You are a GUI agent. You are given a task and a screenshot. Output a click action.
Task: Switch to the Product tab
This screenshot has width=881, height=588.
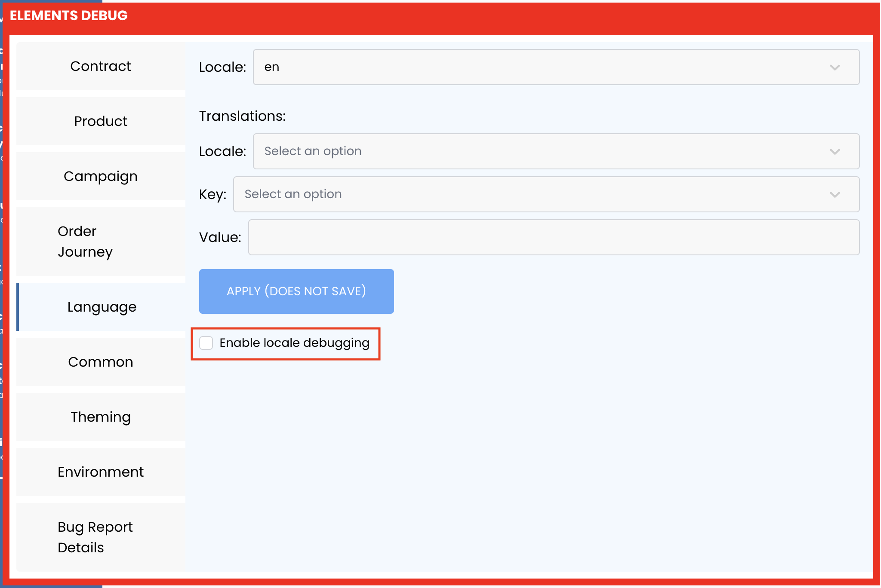click(x=101, y=121)
